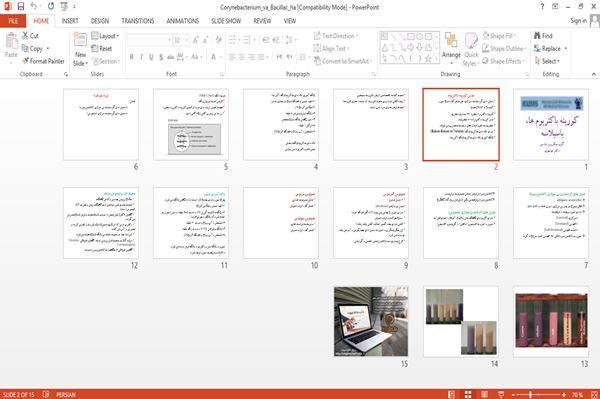600x399 pixels.
Task: Collapse the ribbon arrow
Action: (593, 74)
